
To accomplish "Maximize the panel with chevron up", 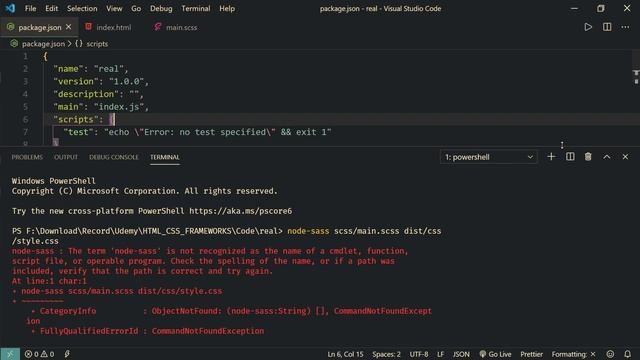I will [x=607, y=157].
